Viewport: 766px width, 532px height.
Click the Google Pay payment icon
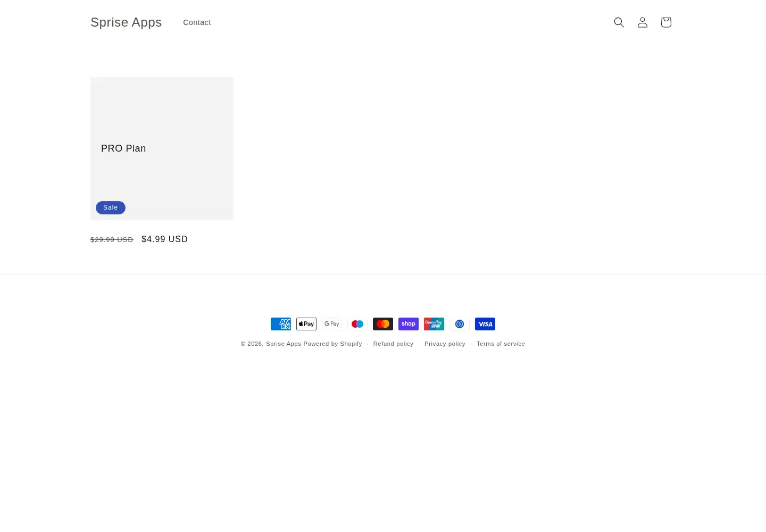332,324
